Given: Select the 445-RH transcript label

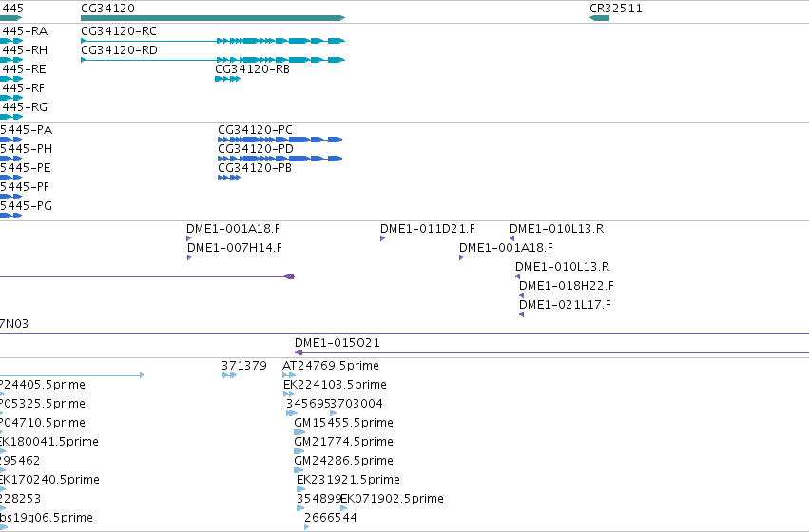Looking at the screenshot, I should point(25,50).
